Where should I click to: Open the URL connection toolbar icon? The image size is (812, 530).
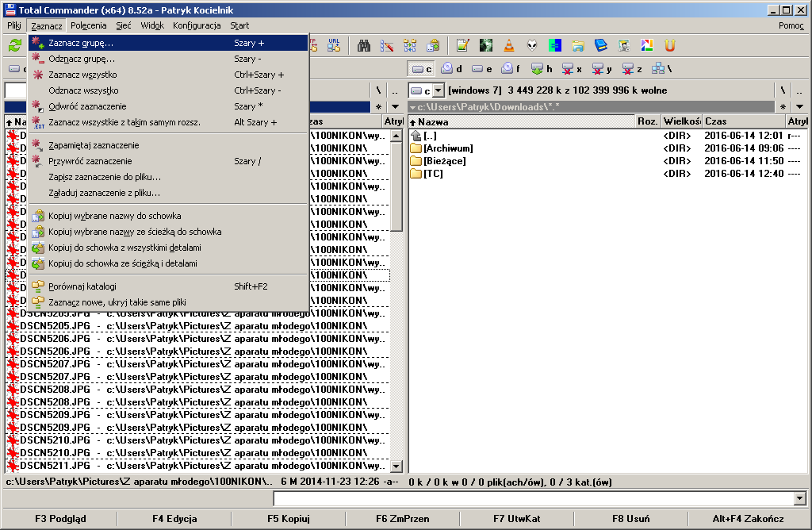pyautogui.click(x=334, y=45)
